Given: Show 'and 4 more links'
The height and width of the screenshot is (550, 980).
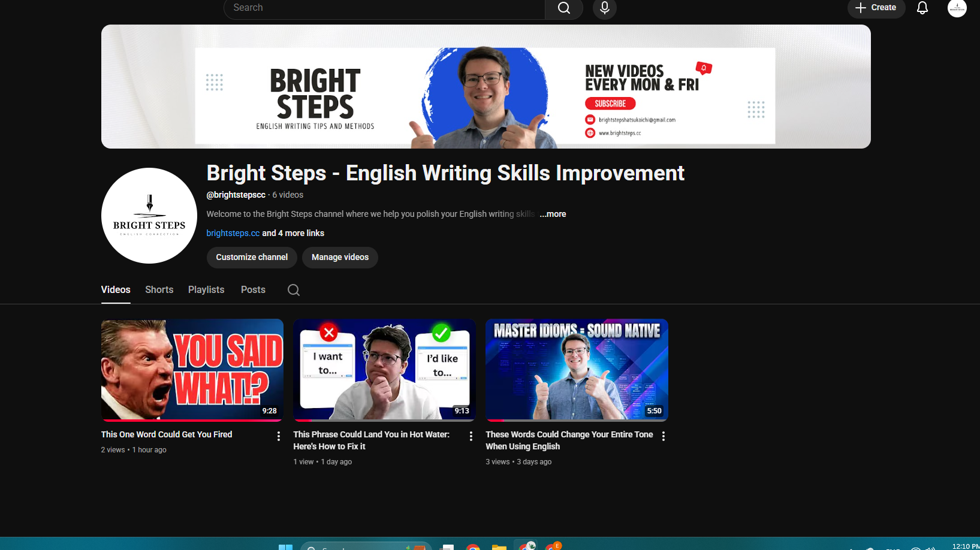Looking at the screenshot, I should click(293, 233).
